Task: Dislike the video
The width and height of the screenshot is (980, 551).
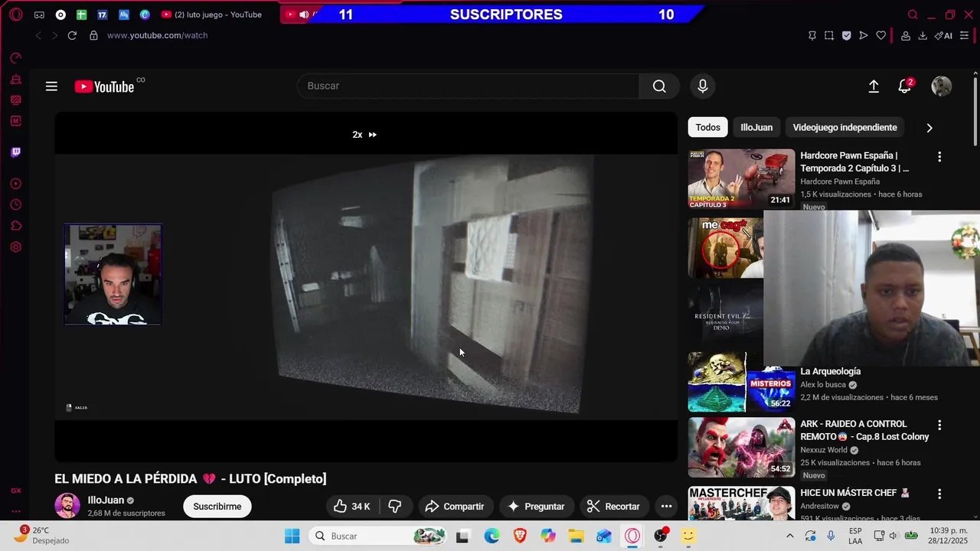Action: point(395,507)
